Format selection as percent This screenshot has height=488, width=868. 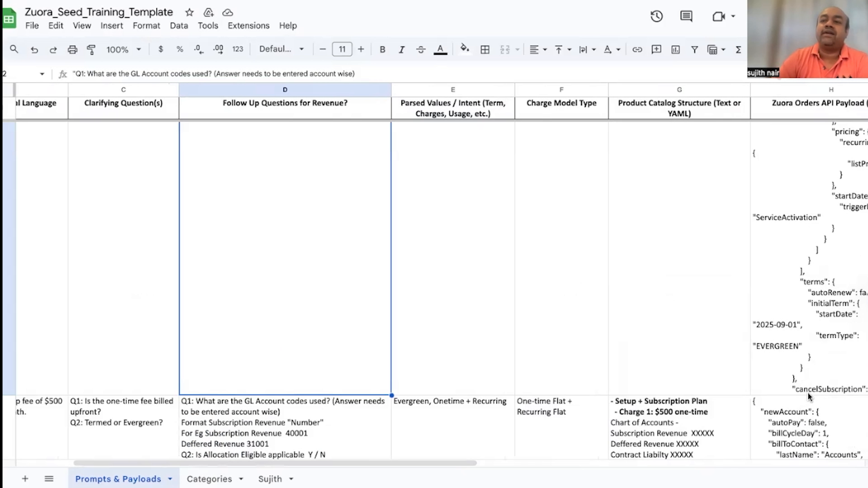point(179,49)
